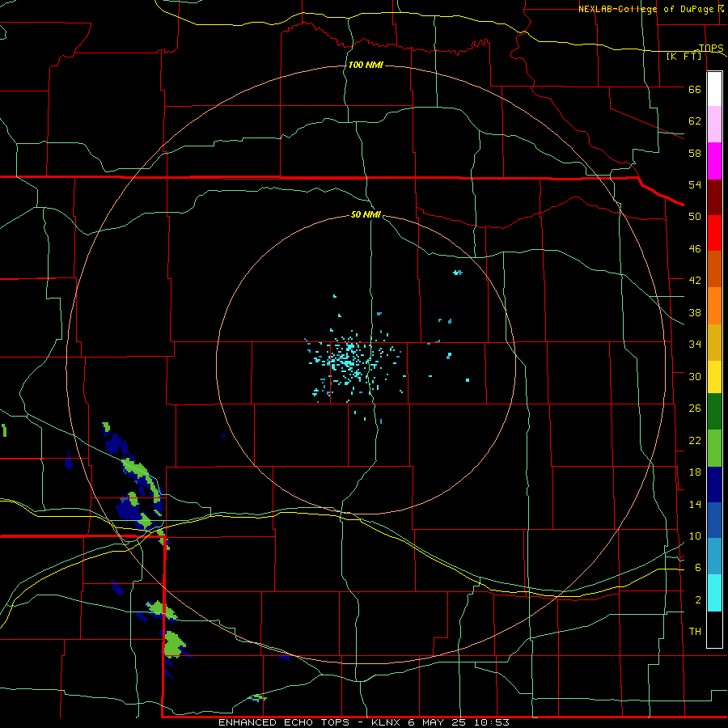Click the legend value '10'
This screenshot has height=728, width=728.
(x=695, y=535)
